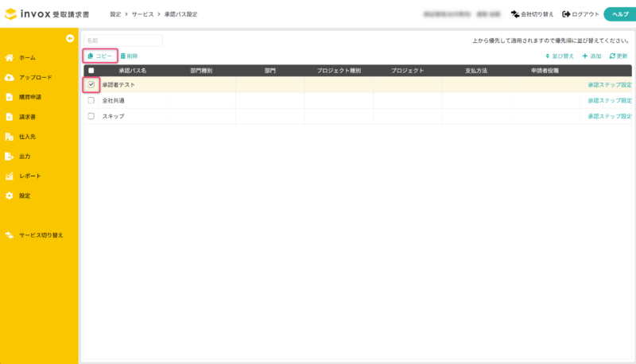Open ホーム in the sidebar menu
636x364 pixels.
pos(27,57)
